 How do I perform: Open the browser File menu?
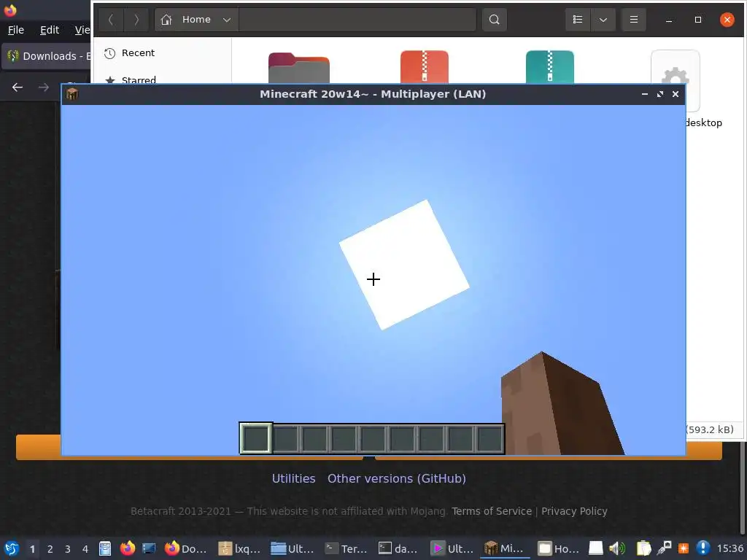click(x=16, y=30)
